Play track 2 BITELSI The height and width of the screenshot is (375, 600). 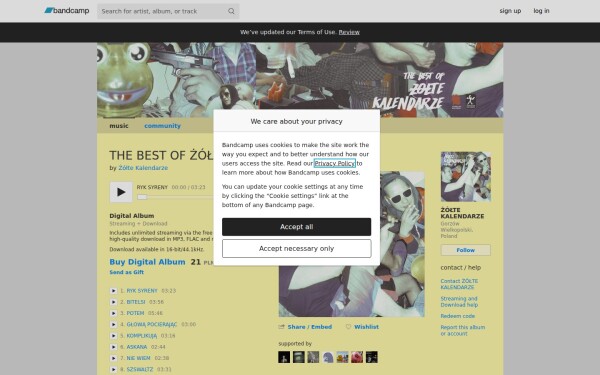click(113, 302)
